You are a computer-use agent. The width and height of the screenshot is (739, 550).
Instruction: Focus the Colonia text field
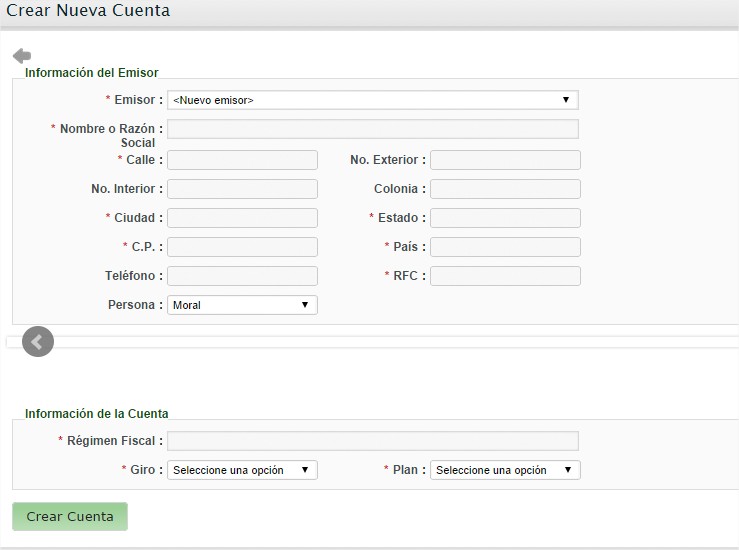click(505, 189)
